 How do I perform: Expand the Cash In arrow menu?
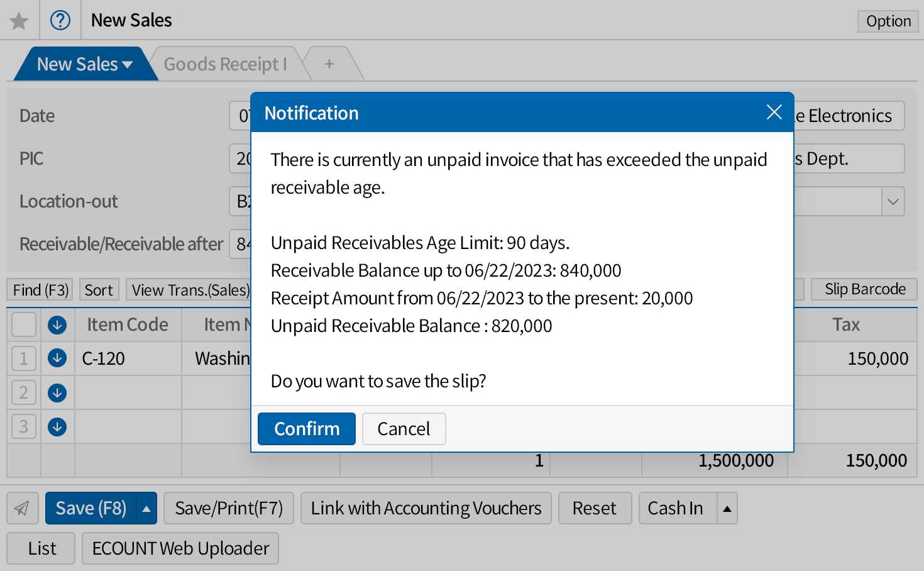pyautogui.click(x=727, y=508)
